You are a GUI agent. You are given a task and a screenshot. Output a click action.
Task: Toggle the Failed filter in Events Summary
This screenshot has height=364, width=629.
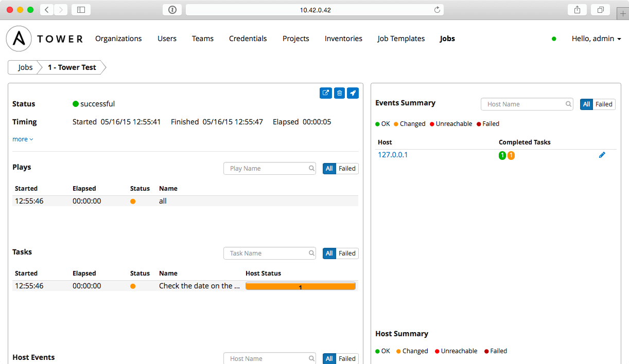click(x=604, y=104)
